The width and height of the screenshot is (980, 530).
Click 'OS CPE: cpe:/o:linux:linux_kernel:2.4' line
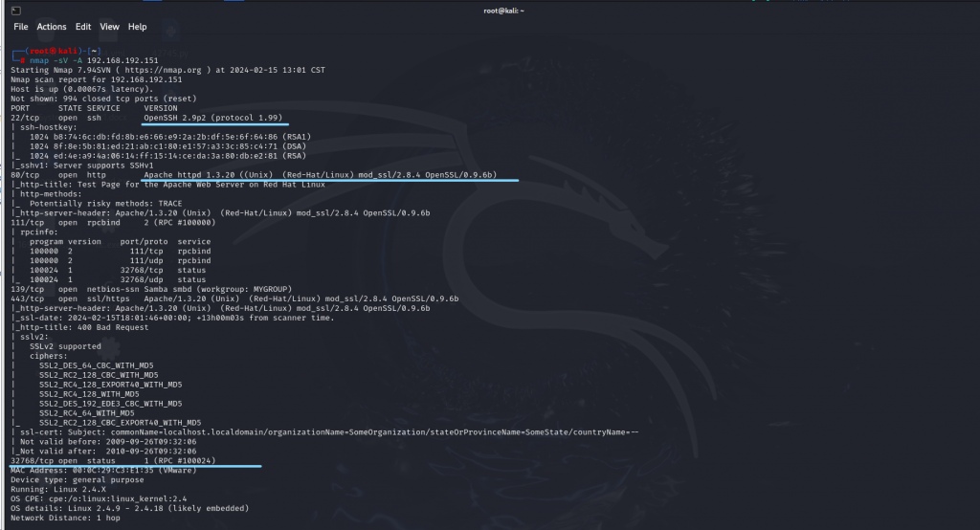click(99, 499)
